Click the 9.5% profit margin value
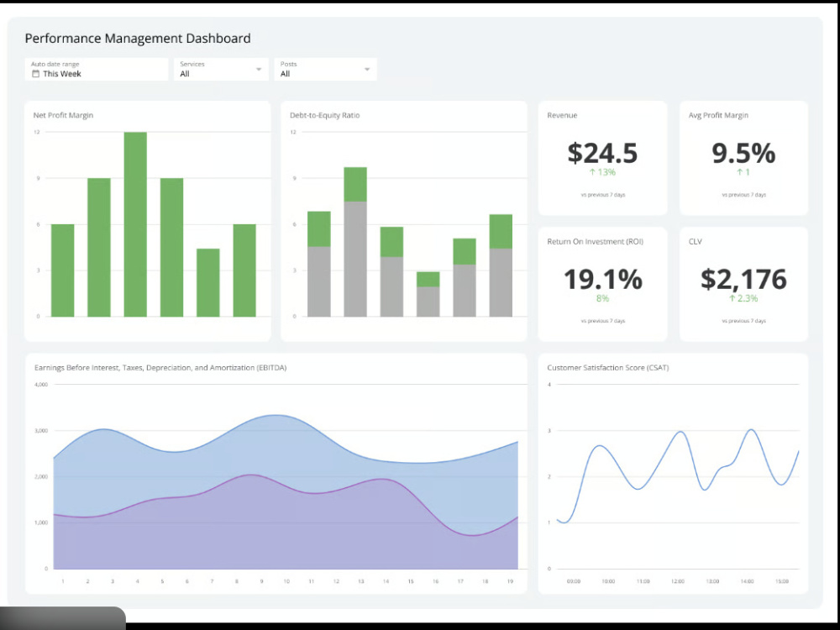The image size is (840, 630). click(x=743, y=153)
